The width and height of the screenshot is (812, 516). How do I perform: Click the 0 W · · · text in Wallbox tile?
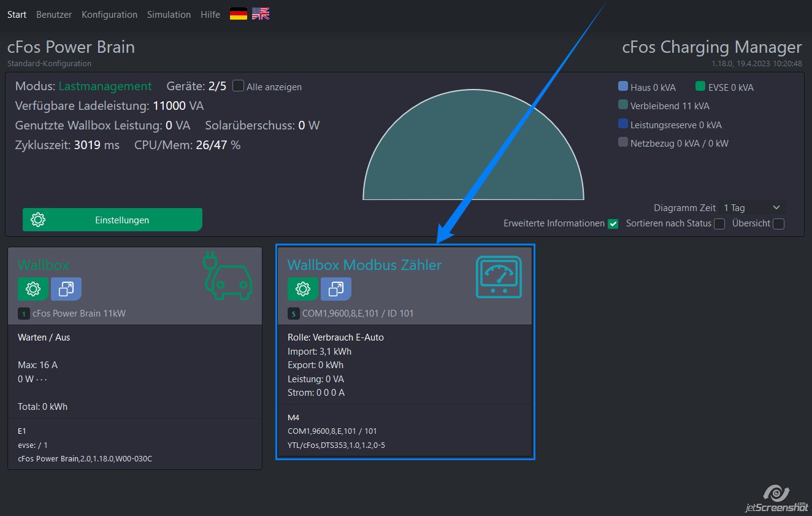click(33, 379)
